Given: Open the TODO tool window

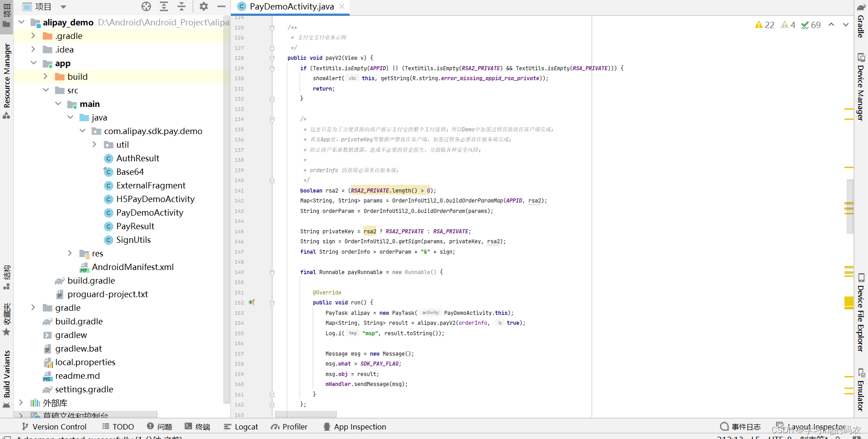Looking at the screenshot, I should 118,426.
